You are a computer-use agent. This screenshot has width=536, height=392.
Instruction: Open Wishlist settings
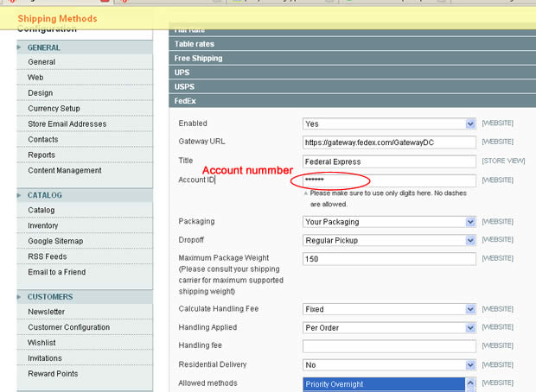(41, 343)
